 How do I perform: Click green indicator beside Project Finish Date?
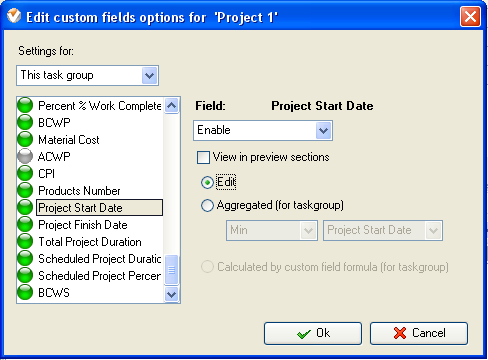tap(25, 224)
